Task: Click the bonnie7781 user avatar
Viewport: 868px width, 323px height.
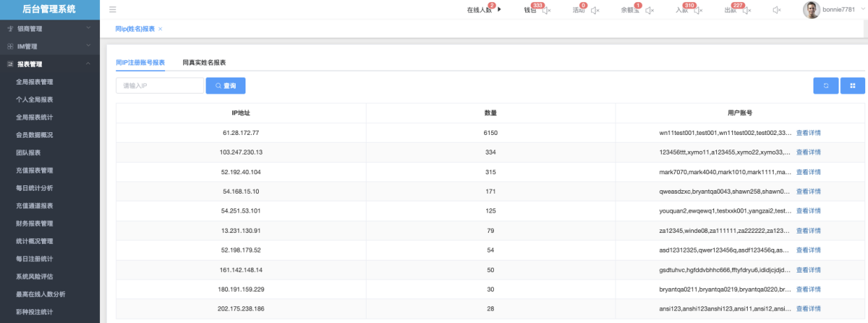Action: point(811,10)
